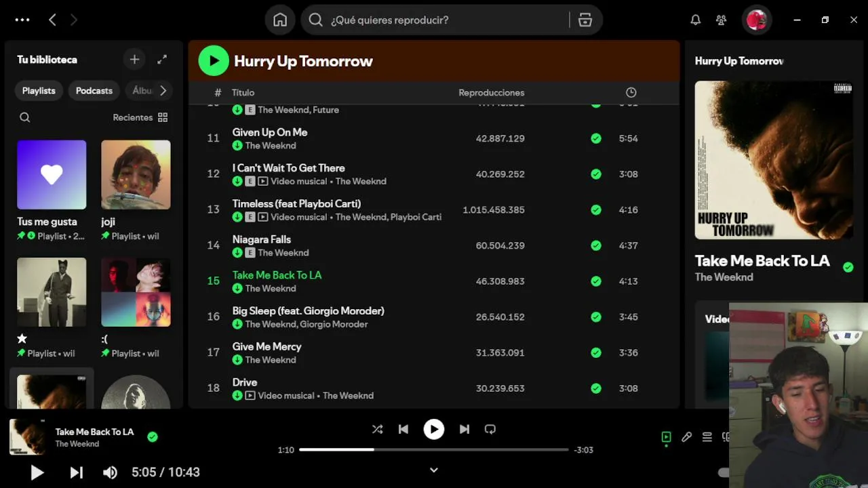The image size is (868, 488).
Task: Click the search magnifier in top bar
Action: tap(315, 20)
